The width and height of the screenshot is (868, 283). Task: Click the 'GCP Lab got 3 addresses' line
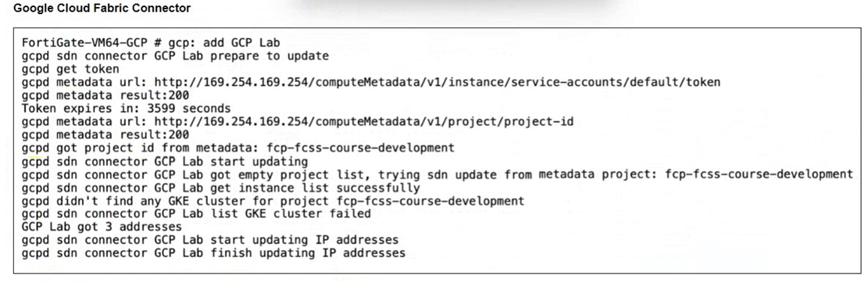pyautogui.click(x=102, y=227)
